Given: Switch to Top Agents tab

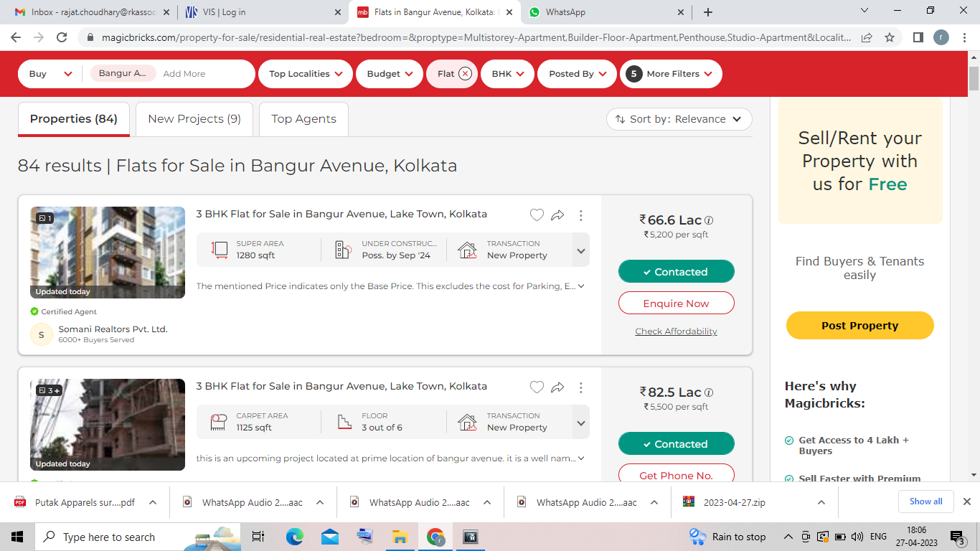Looking at the screenshot, I should point(303,119).
